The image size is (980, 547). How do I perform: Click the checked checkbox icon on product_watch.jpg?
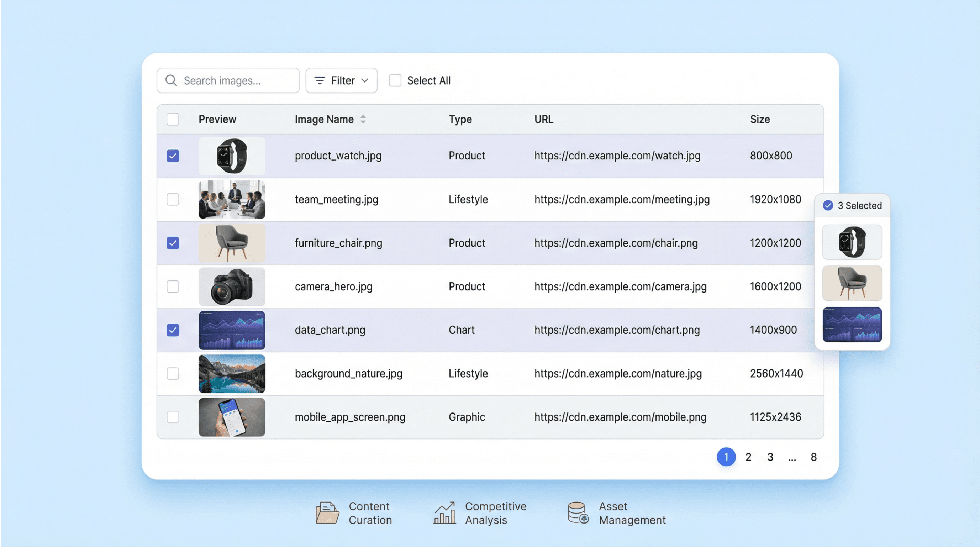point(173,156)
